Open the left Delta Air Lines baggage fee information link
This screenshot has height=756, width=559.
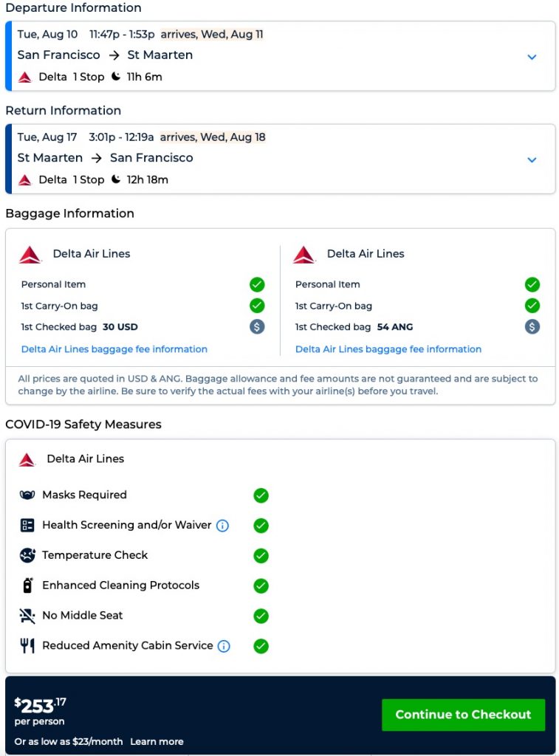114,349
